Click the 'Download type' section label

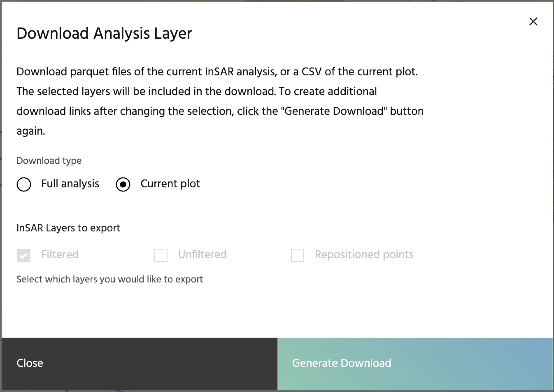49,161
